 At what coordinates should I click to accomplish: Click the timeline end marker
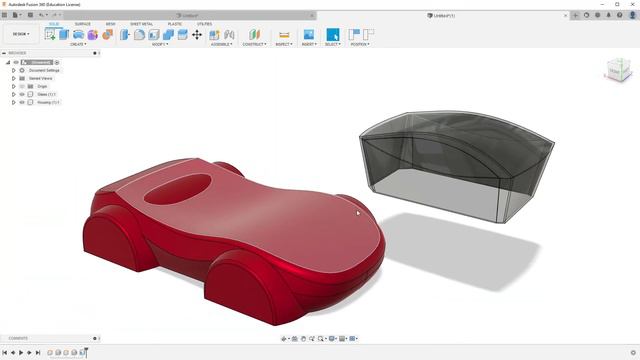[x=86, y=352]
